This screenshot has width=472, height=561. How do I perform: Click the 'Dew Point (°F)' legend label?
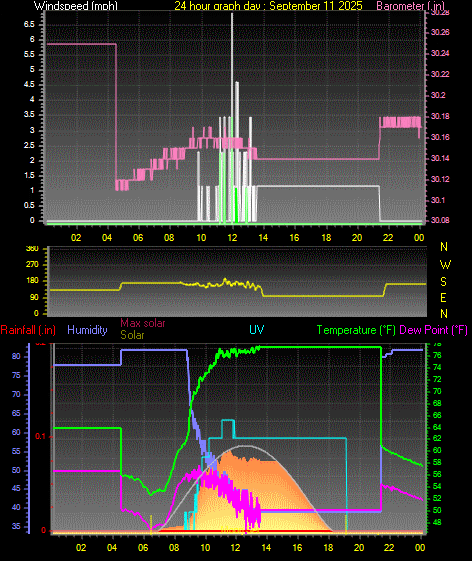pyautogui.click(x=433, y=330)
